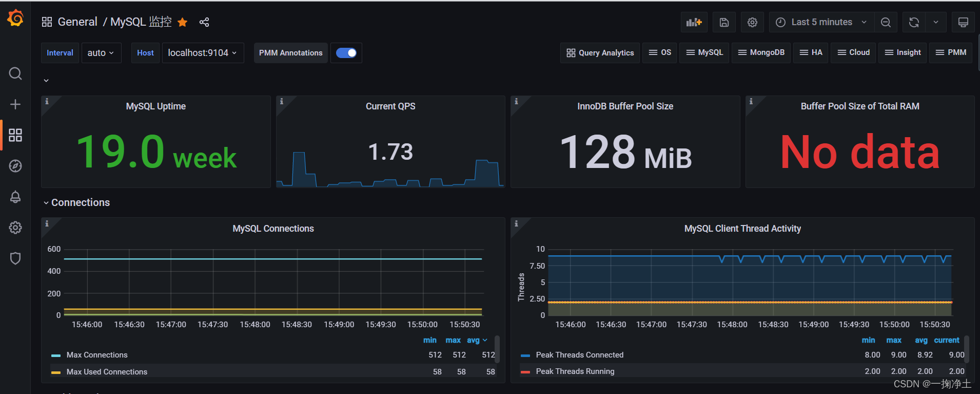
Task: Open MySQL Uptime panel title menu
Action: pos(156,106)
